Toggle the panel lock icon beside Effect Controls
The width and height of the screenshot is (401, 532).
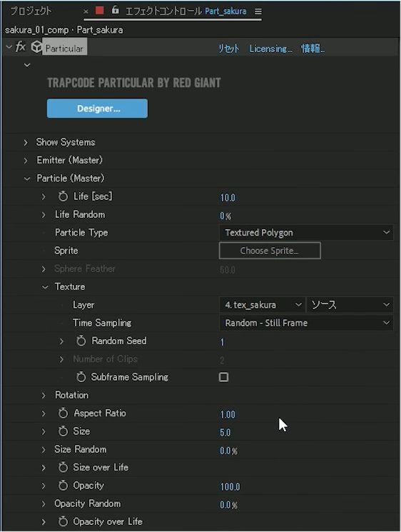tap(116, 10)
